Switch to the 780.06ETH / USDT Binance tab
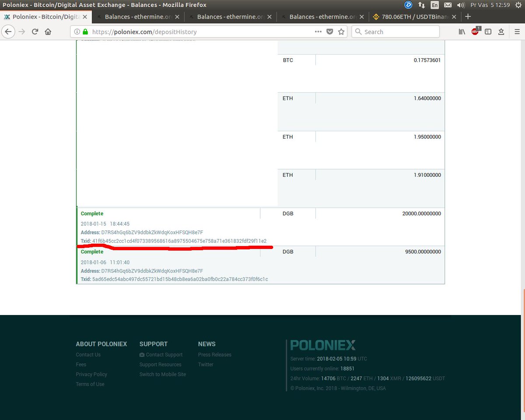Viewport: 525px width, 420px height. (414, 17)
